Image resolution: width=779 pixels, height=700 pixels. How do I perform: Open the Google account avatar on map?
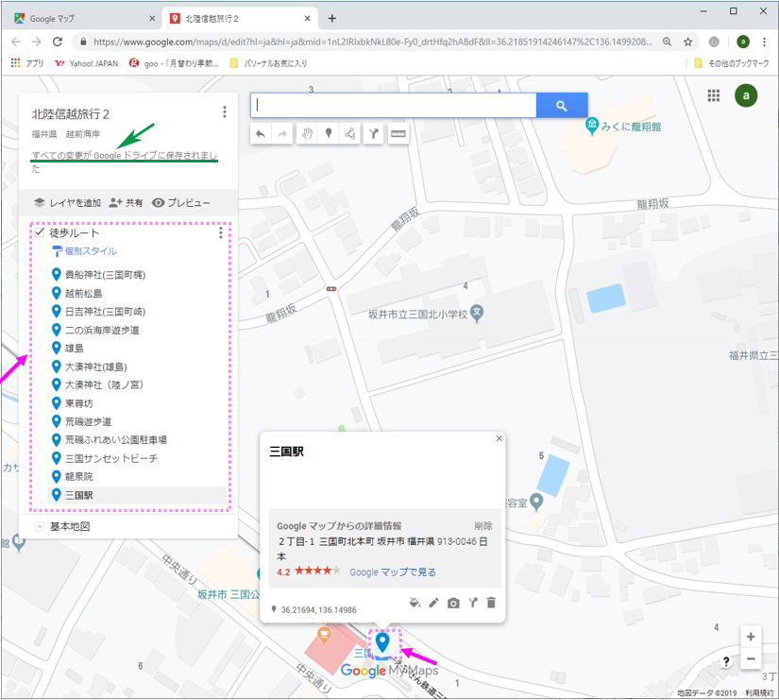tap(746, 95)
